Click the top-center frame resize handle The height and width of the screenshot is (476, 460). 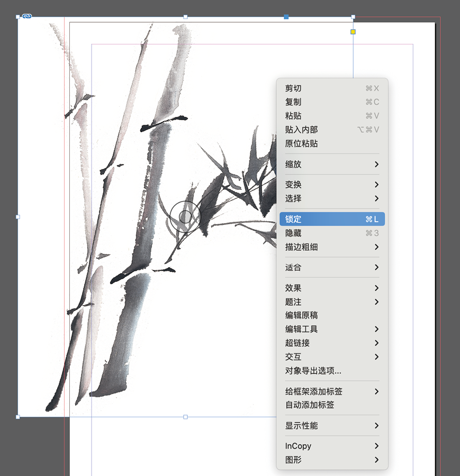[x=185, y=17]
